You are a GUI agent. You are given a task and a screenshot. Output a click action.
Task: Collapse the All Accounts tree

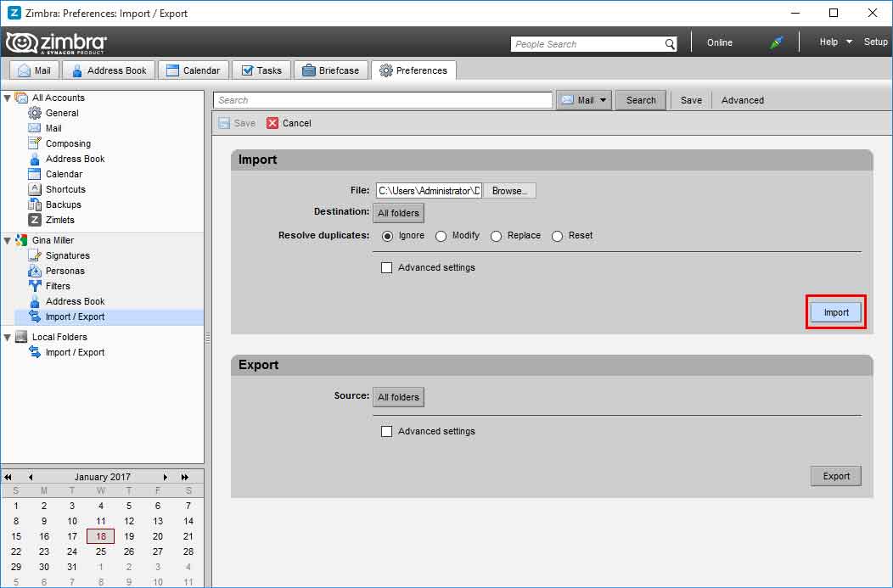coord(8,98)
